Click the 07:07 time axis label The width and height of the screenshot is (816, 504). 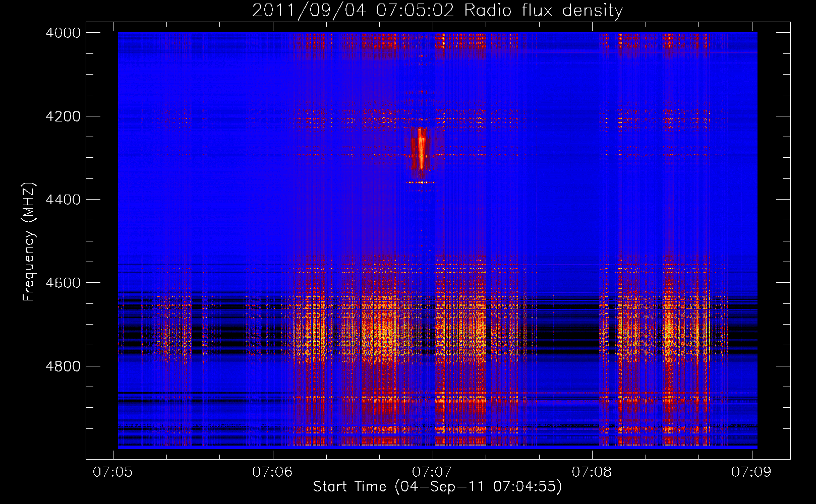pyautogui.click(x=432, y=472)
